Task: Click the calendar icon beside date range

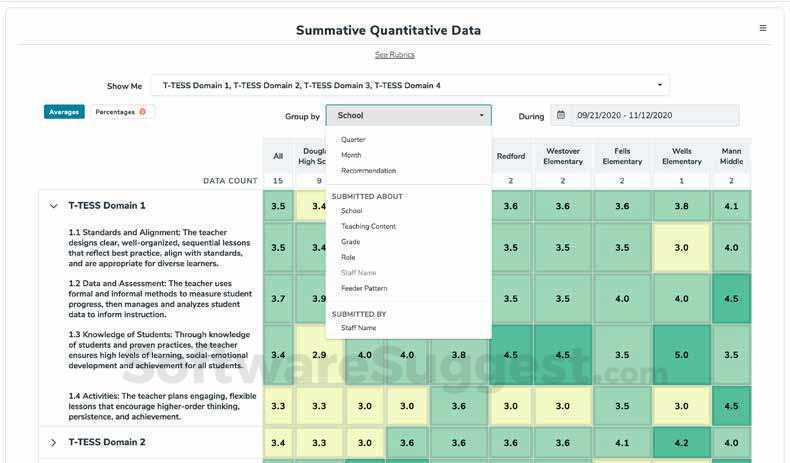Action: [x=560, y=115]
